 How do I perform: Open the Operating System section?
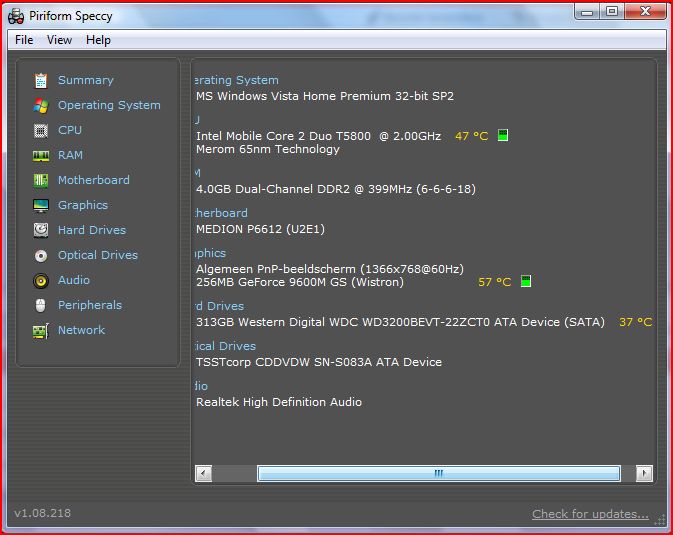tap(109, 105)
